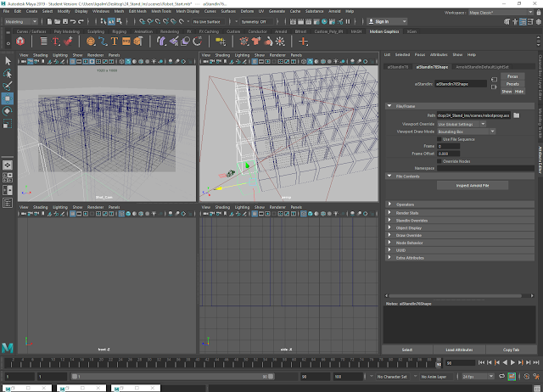Switch to the aiStandIn76 tab
Screen dimensions: 543x392
click(x=398, y=65)
